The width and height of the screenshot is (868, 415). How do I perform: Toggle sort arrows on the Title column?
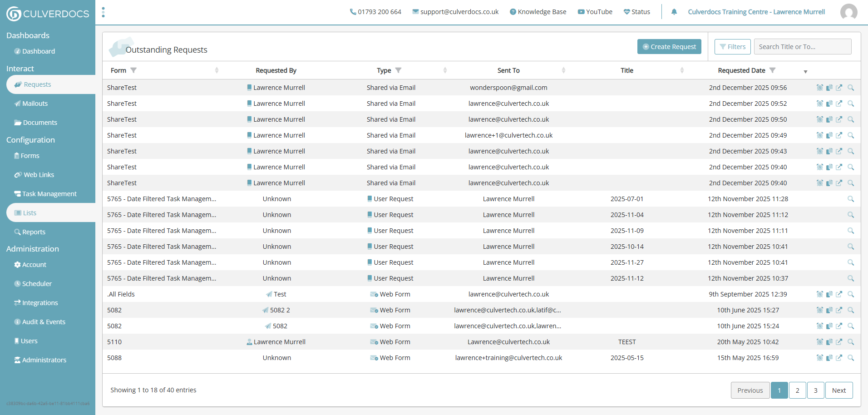tap(682, 70)
